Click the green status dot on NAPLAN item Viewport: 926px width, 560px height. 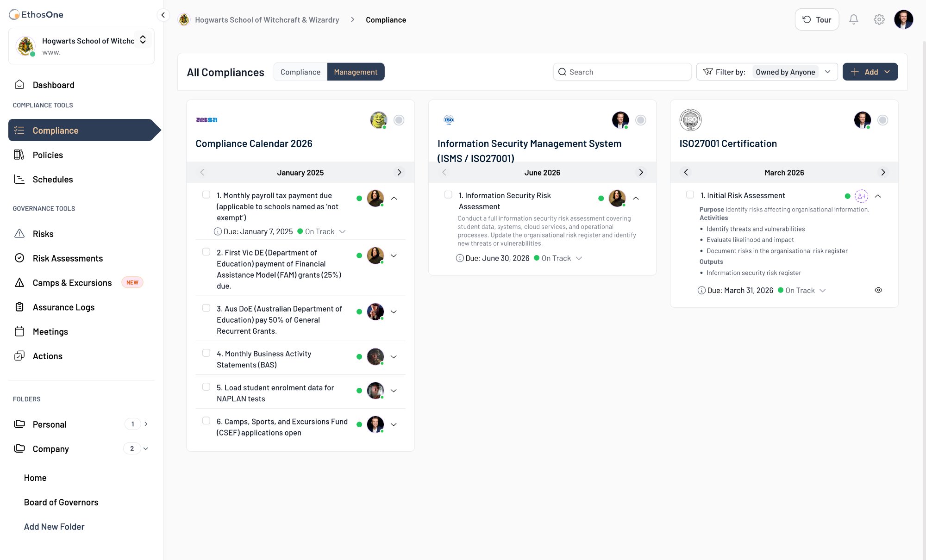(359, 391)
